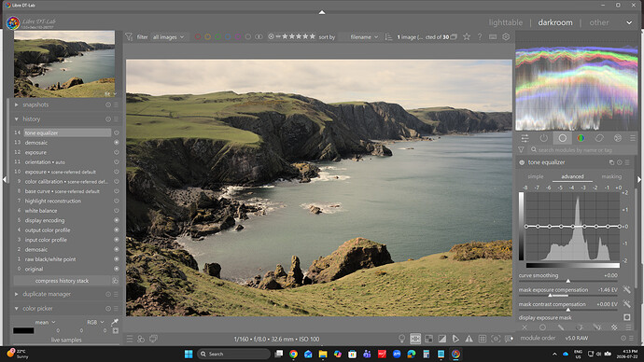
Task: Pick mask contrast compensation from image
Action: pos(627,304)
